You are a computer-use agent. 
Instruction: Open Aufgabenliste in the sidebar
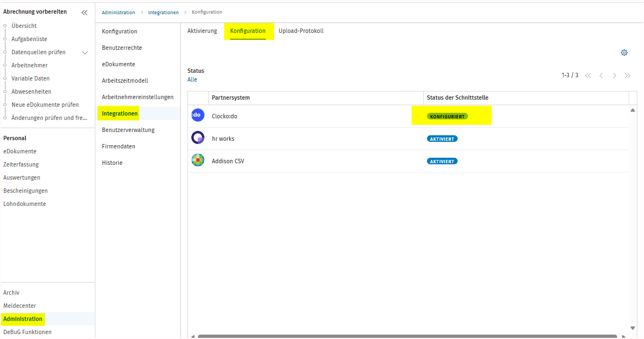[x=29, y=39]
